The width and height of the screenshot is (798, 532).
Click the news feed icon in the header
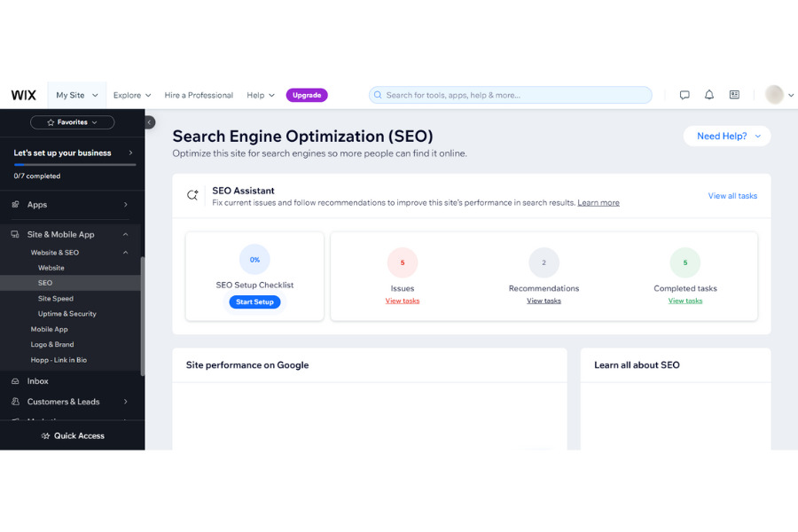coord(734,95)
